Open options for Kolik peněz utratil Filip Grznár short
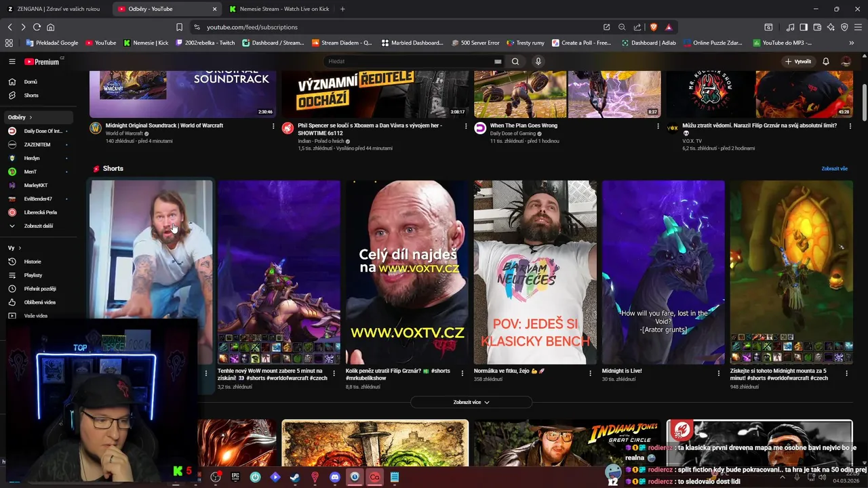This screenshot has height=488, width=868. click(462, 373)
